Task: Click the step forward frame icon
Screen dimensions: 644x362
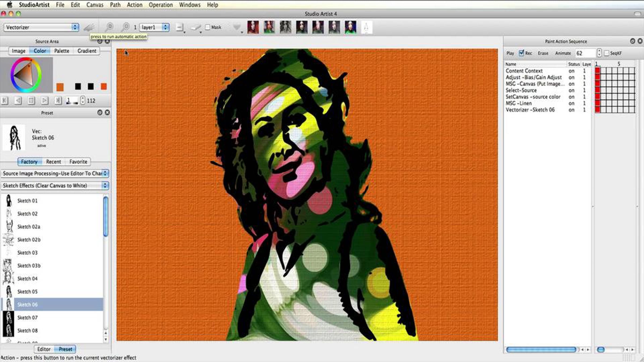Action: [45, 101]
